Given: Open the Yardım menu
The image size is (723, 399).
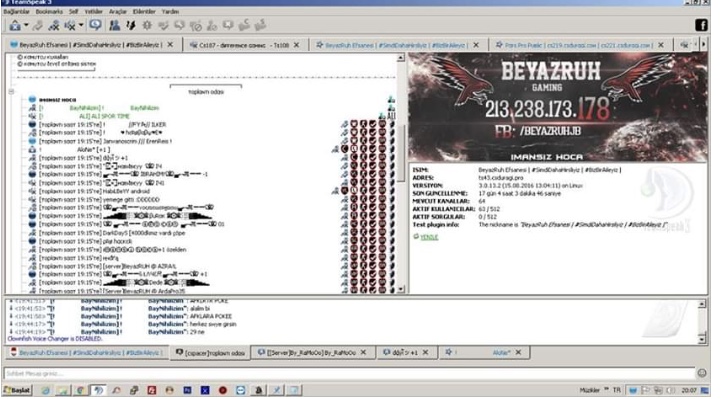Looking at the screenshot, I should (x=170, y=12).
